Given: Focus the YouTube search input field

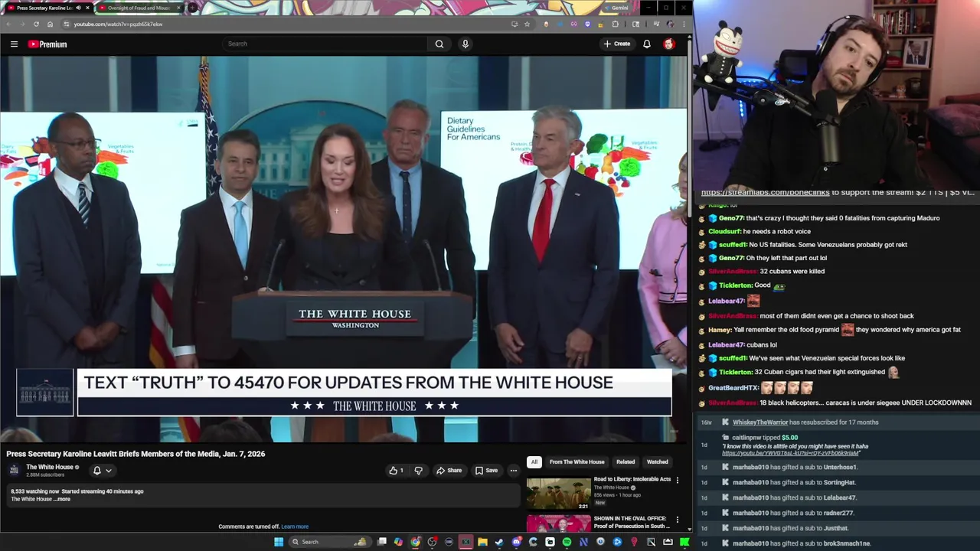Looking at the screenshot, I should pos(325,44).
